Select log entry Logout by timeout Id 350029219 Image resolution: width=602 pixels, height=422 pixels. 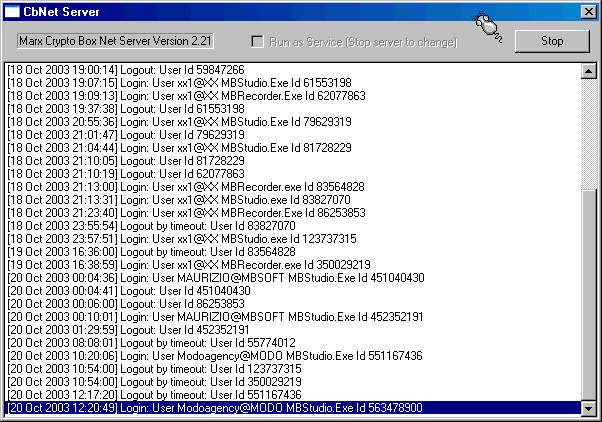click(x=294, y=382)
